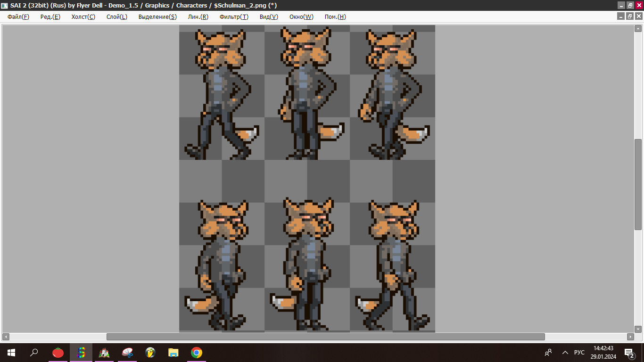Image resolution: width=644 pixels, height=362 pixels.
Task: Expand hidden system tray icons chevron
Action: click(565, 353)
